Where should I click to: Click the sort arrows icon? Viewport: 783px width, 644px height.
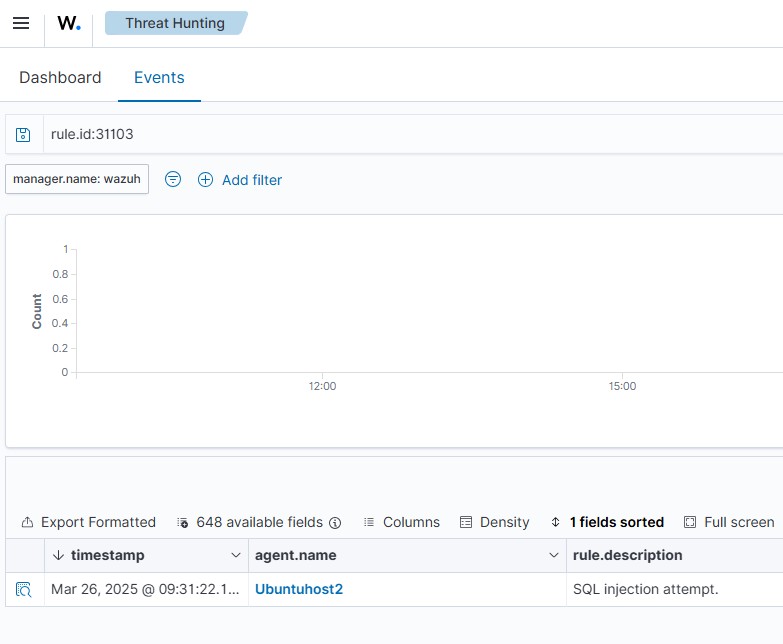[x=555, y=522]
